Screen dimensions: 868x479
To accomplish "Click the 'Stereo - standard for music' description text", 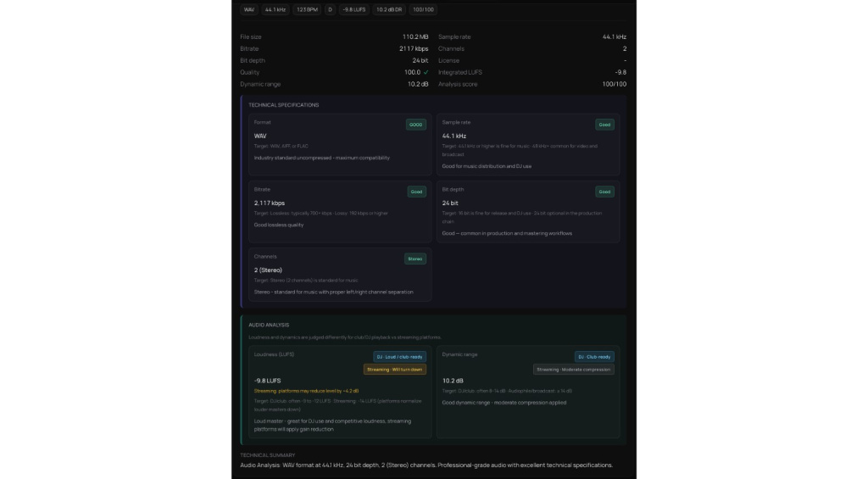I will (x=333, y=292).
